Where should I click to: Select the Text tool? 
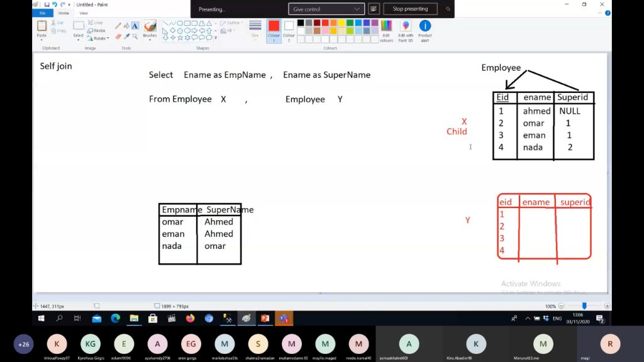(x=135, y=26)
